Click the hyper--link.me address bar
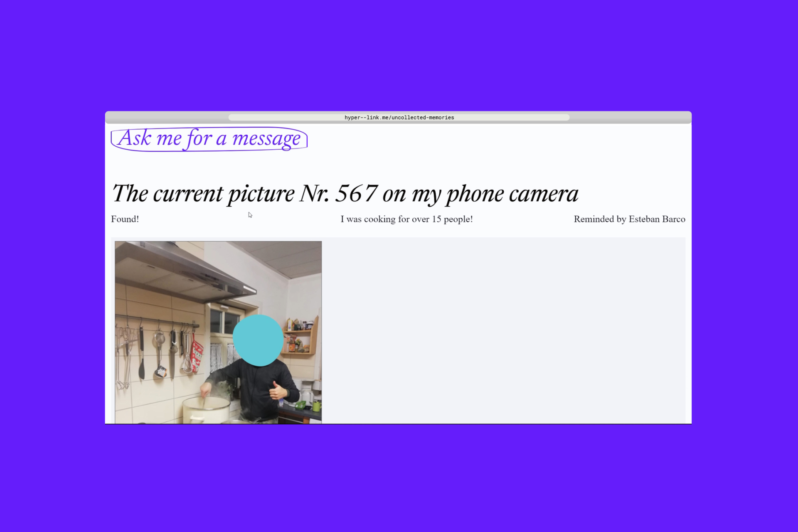 (399, 118)
